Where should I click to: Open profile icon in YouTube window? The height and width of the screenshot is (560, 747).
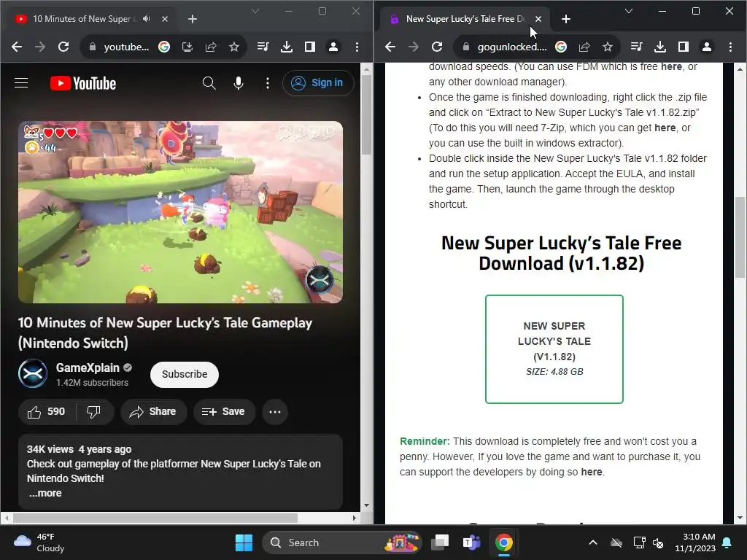[333, 47]
